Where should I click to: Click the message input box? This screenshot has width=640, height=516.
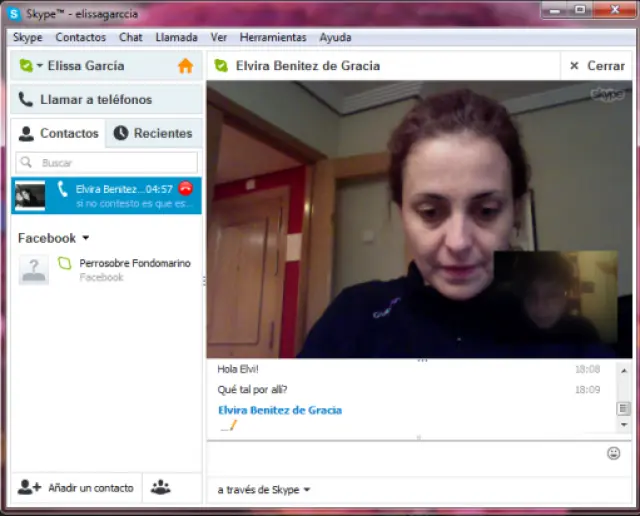pos(408,459)
